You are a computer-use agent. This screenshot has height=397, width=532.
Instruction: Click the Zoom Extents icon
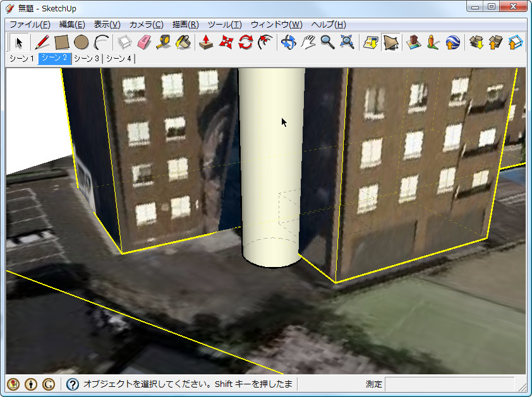coord(348,42)
